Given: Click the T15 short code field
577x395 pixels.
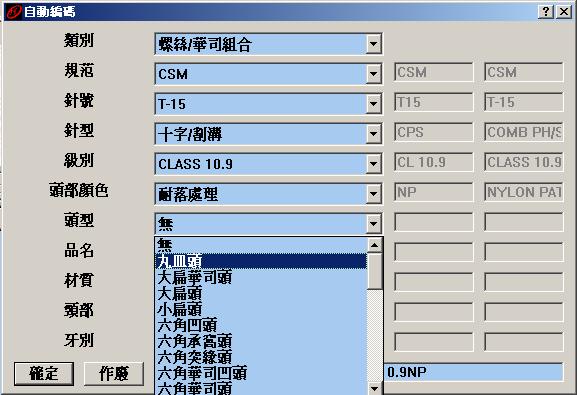Looking at the screenshot, I should click(433, 102).
